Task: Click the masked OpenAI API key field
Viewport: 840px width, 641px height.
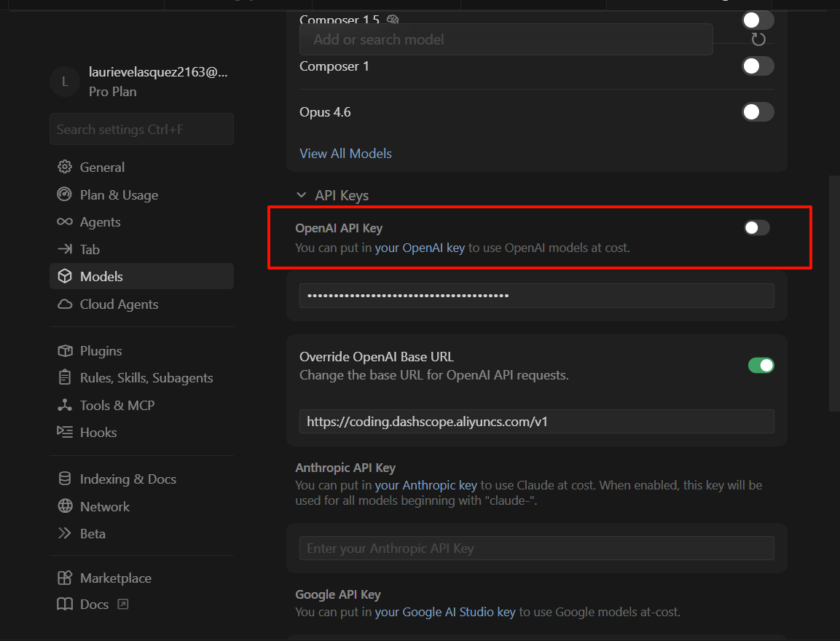Action: [536, 296]
